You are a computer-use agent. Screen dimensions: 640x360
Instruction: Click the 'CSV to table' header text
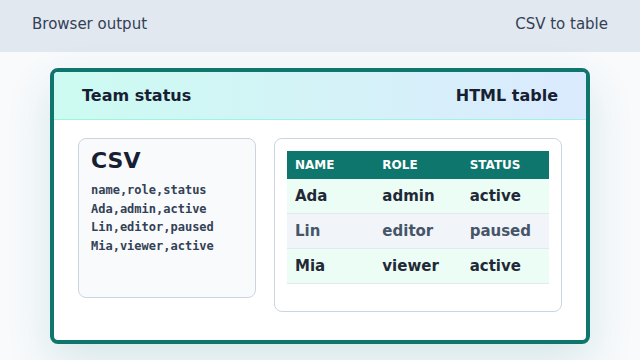[x=561, y=24]
